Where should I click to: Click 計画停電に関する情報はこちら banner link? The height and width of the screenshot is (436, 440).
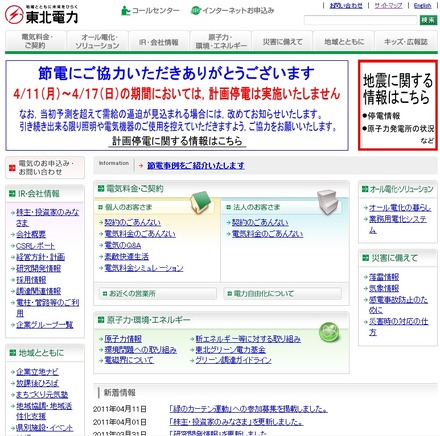pos(177,141)
